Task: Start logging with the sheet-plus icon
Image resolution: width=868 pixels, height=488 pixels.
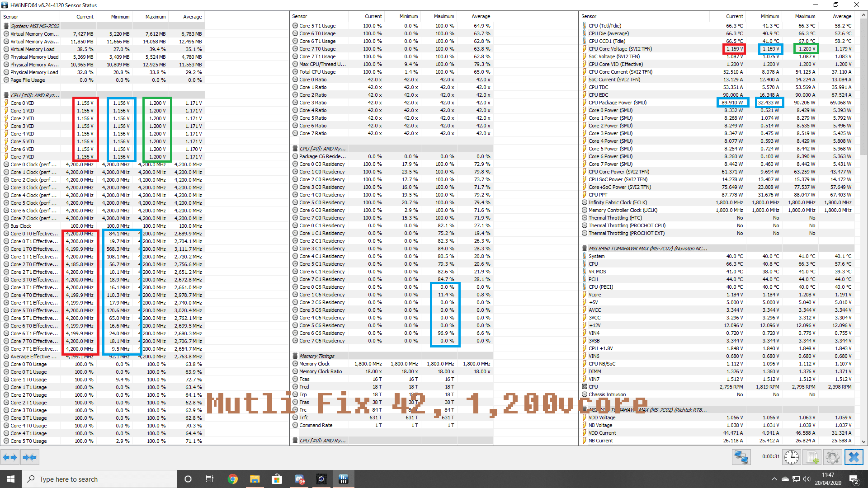Action: (812, 457)
